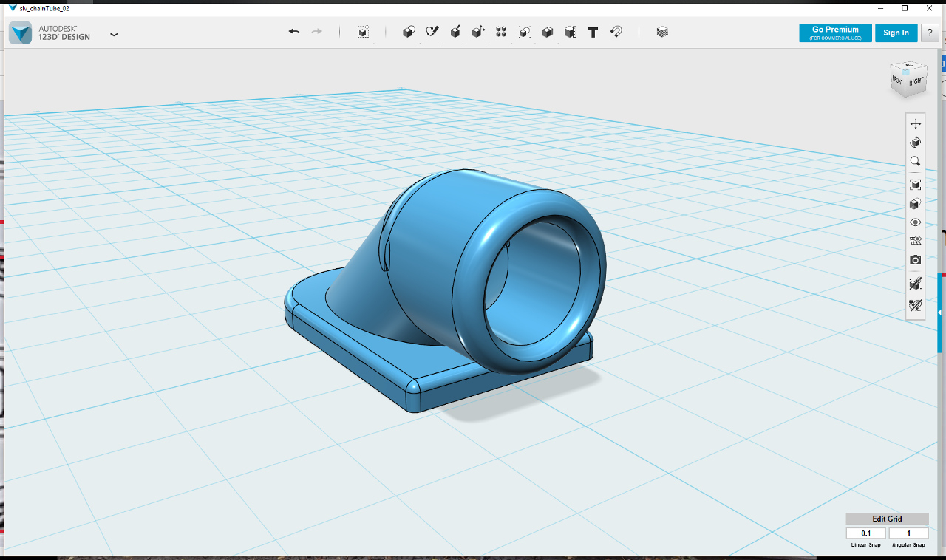Open the Primitives tool menu
This screenshot has width=946, height=560.
click(x=409, y=32)
